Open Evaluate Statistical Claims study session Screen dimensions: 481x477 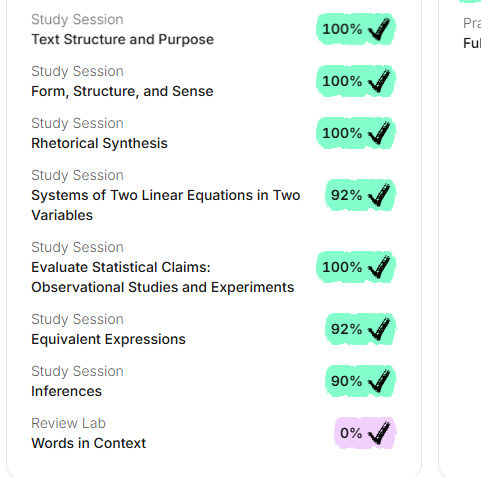163,277
